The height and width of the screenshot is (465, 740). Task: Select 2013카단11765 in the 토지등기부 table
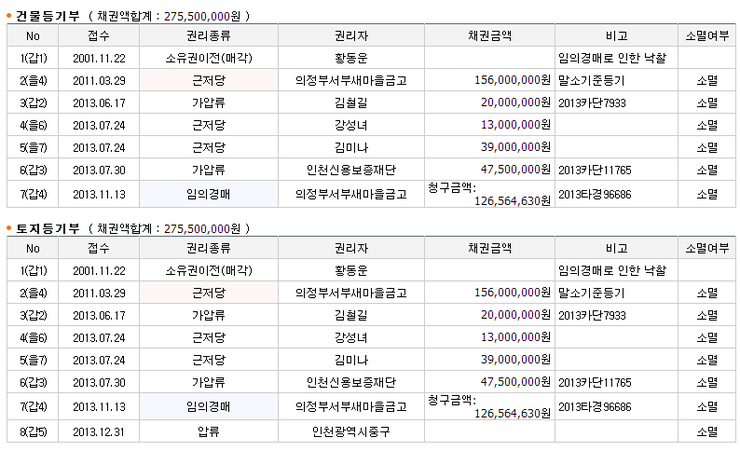coord(595,382)
